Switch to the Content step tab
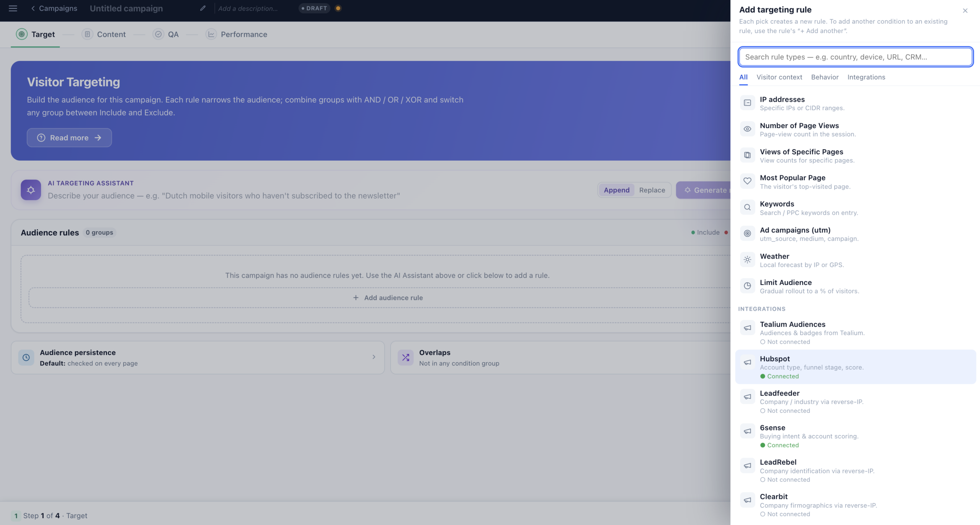 104,34
